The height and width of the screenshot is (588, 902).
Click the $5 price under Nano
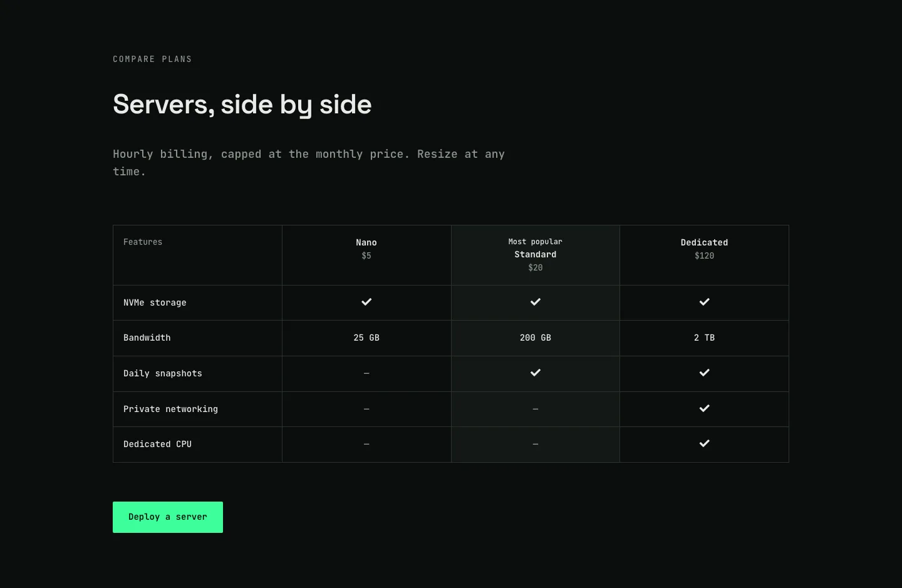(366, 255)
